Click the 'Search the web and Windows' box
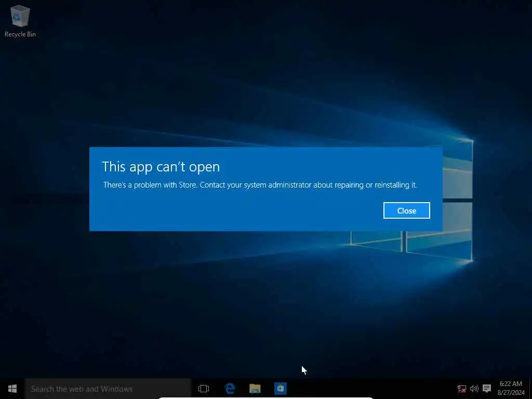 (108, 389)
